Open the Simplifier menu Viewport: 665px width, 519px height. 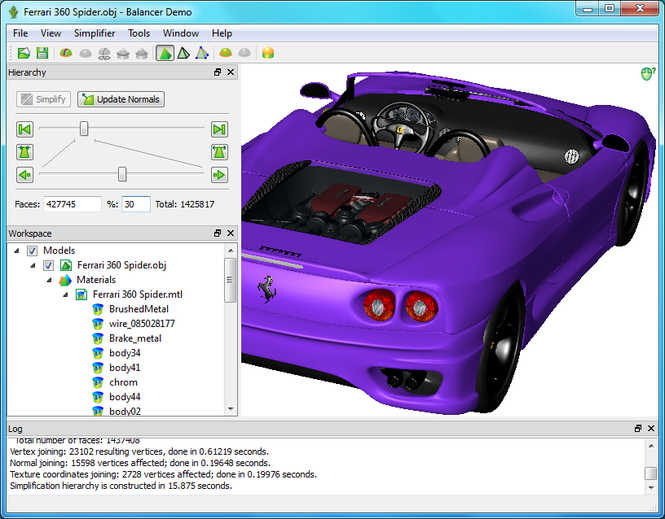click(x=94, y=33)
